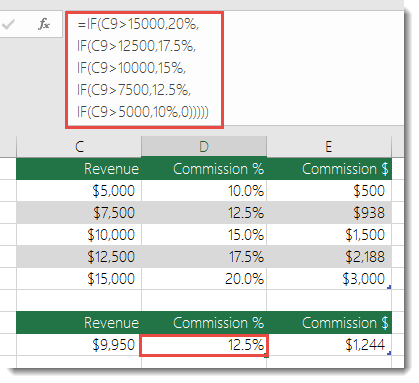This screenshot has height=383, width=419.
Task: Select the 12.5% cell in the $7,500 row
Action: (x=204, y=213)
